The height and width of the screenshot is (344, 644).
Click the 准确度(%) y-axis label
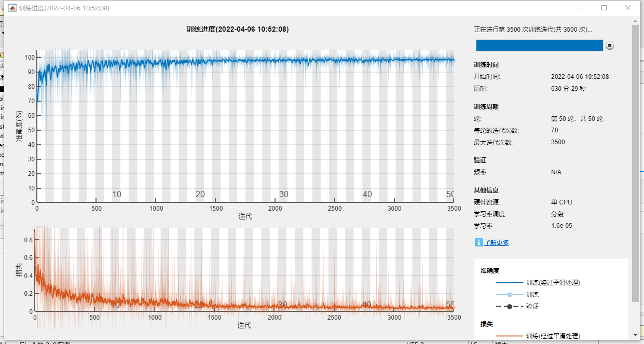tap(19, 125)
